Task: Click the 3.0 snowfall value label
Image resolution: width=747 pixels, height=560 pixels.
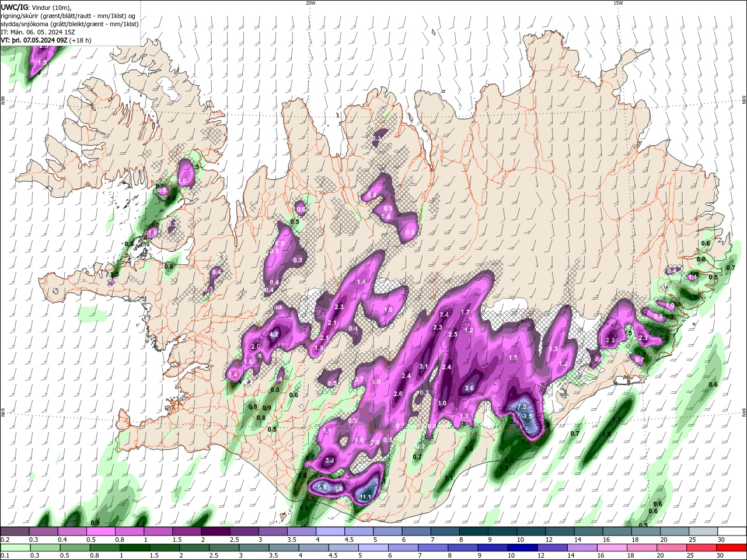Action: point(442,404)
